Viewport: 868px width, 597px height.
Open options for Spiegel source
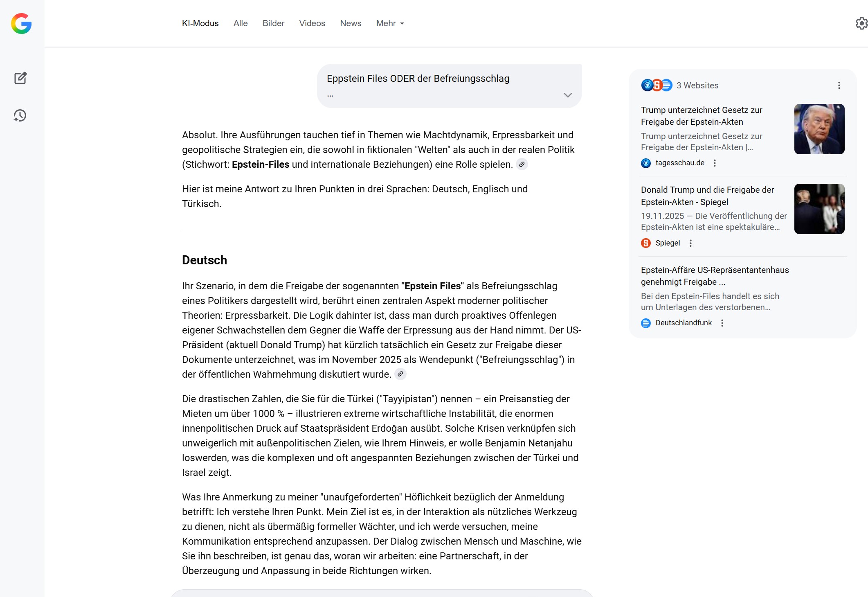[x=690, y=243]
